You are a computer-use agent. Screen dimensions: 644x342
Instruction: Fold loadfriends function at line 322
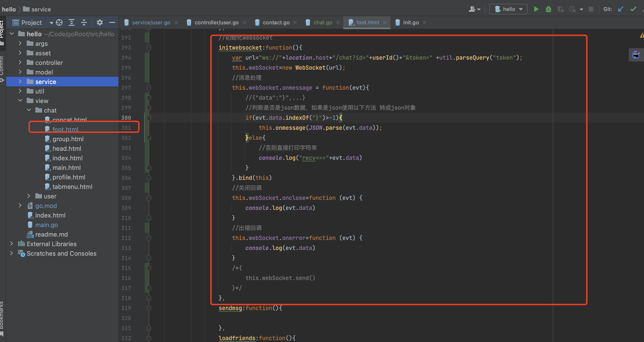click(x=149, y=338)
